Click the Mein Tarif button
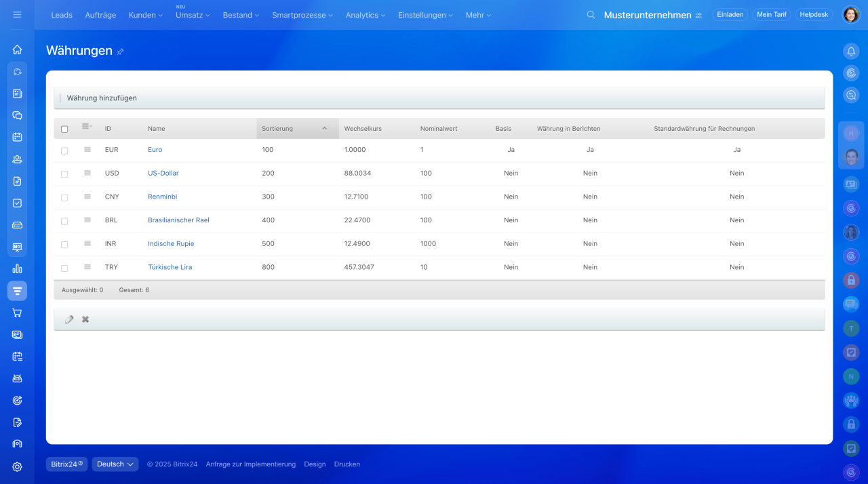This screenshot has height=484, width=868. (x=772, y=14)
